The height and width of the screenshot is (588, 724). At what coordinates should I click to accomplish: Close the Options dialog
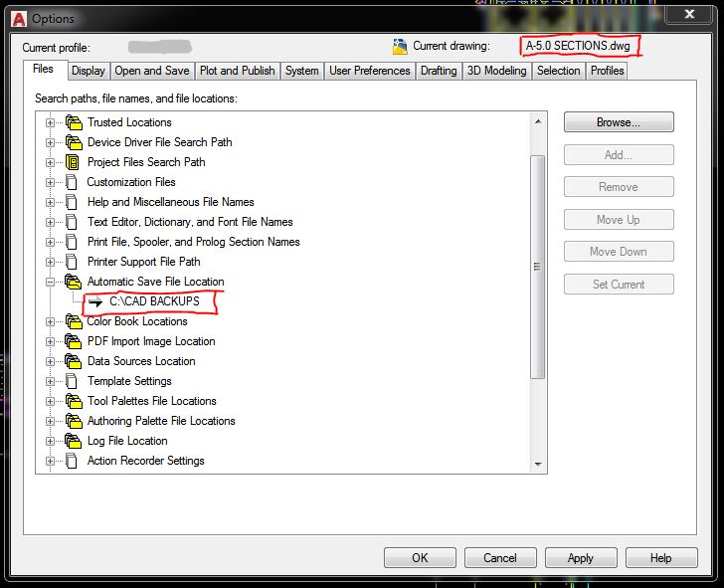pos(689,14)
